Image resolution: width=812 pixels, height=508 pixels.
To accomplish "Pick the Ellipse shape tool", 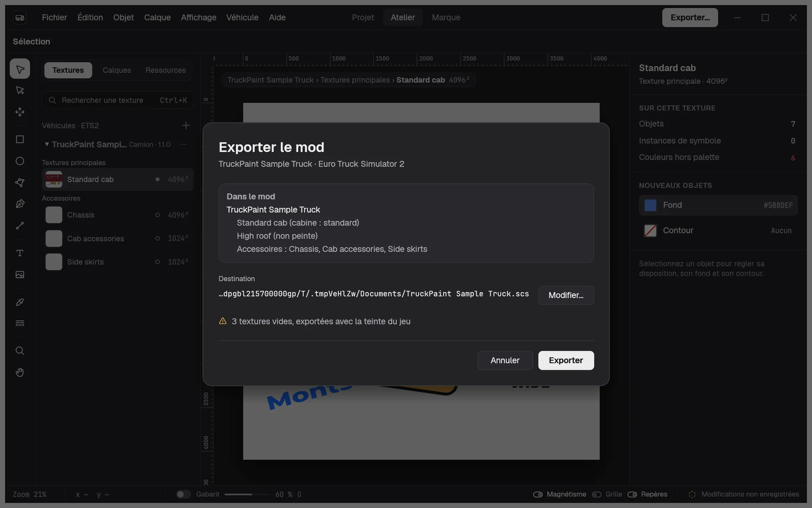I will [x=20, y=161].
